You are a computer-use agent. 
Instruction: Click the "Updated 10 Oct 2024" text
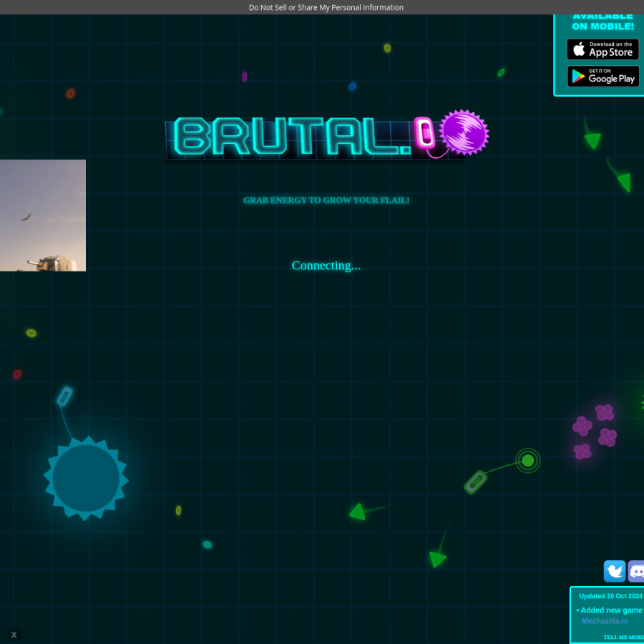click(611, 596)
